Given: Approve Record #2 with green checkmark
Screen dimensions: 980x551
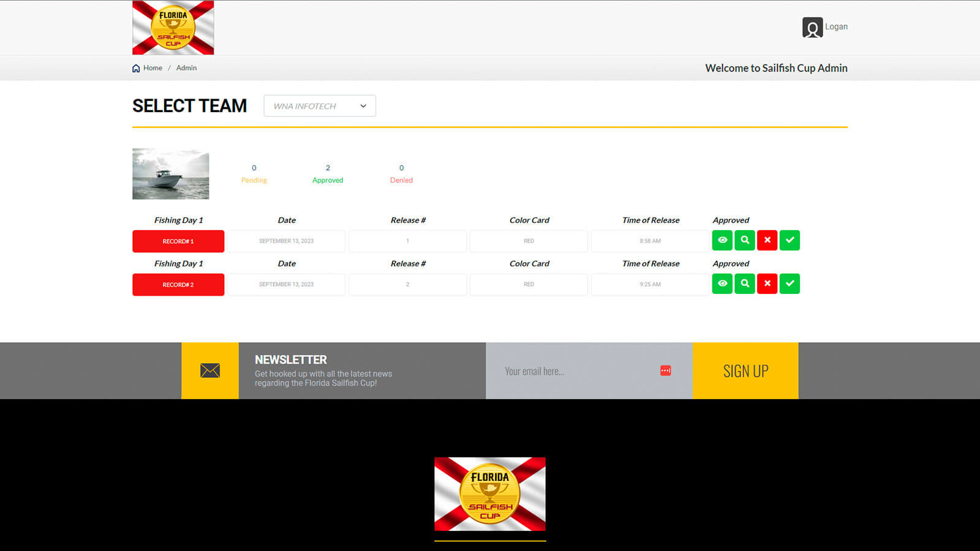Looking at the screenshot, I should [790, 284].
